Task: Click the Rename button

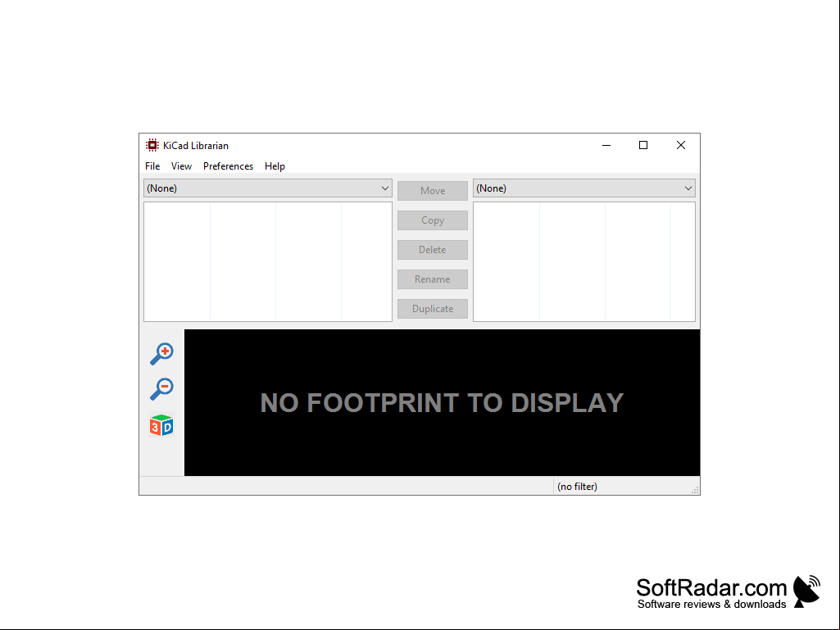Action: click(433, 279)
